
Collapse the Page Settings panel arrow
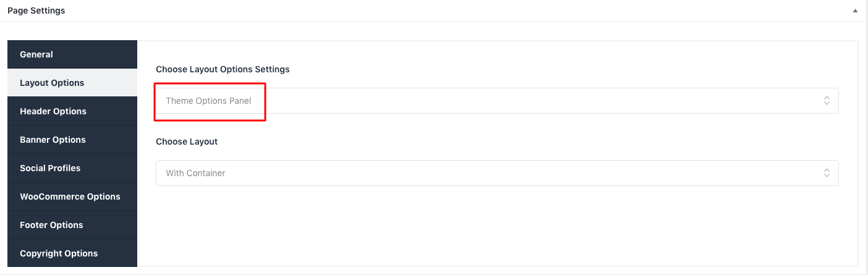(x=855, y=11)
